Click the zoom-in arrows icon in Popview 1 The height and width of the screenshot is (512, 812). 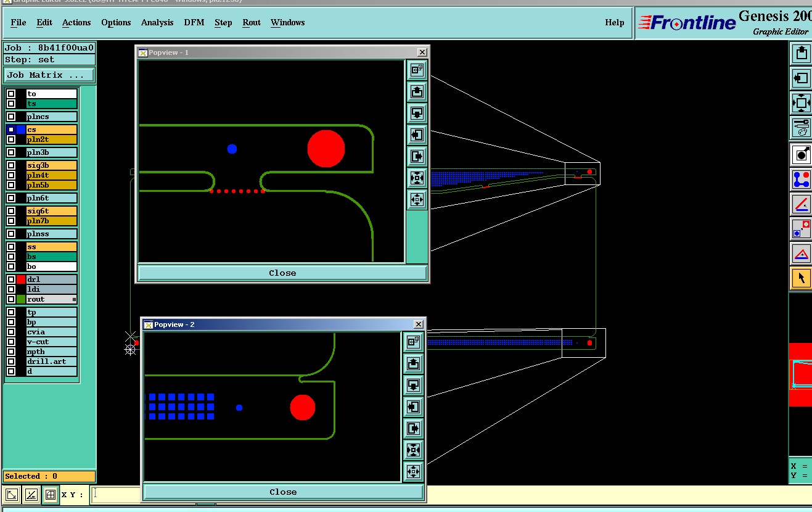click(417, 178)
